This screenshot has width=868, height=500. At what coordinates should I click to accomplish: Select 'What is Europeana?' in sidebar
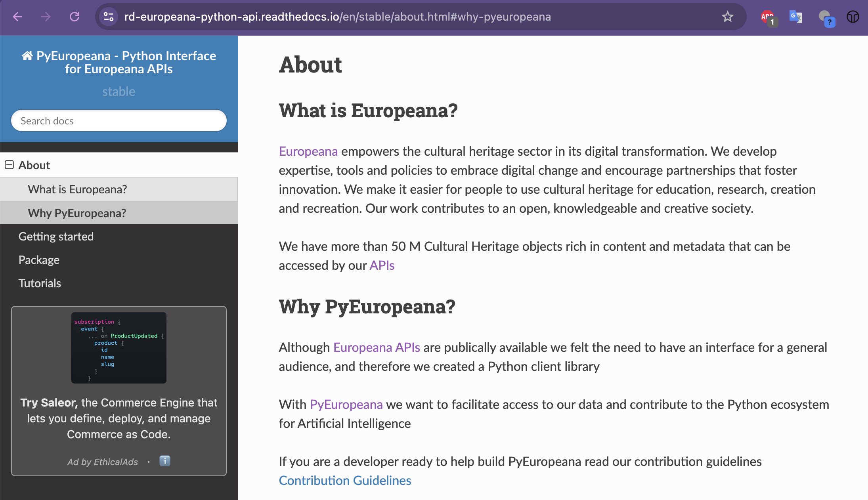[x=77, y=189]
